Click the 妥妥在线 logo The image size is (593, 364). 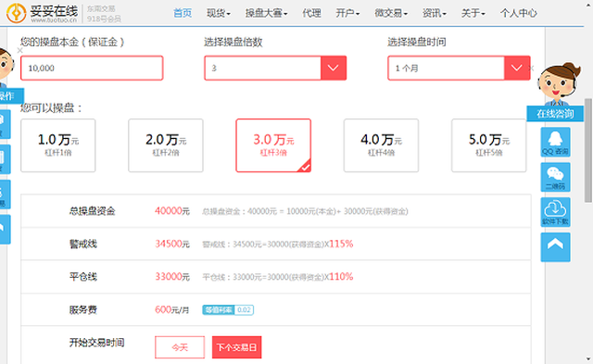tap(42, 13)
